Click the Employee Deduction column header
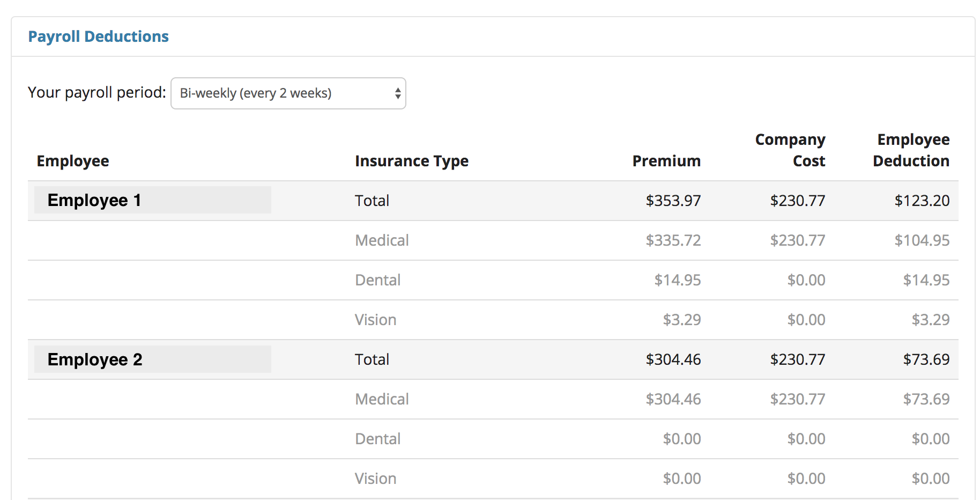The height and width of the screenshot is (500, 980). pyautogui.click(x=911, y=150)
